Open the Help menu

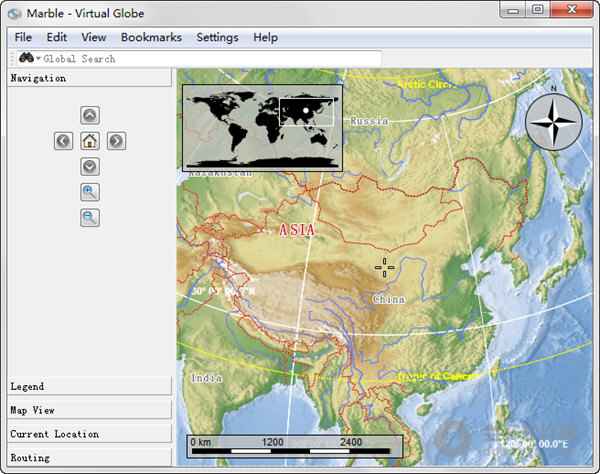coord(265,37)
